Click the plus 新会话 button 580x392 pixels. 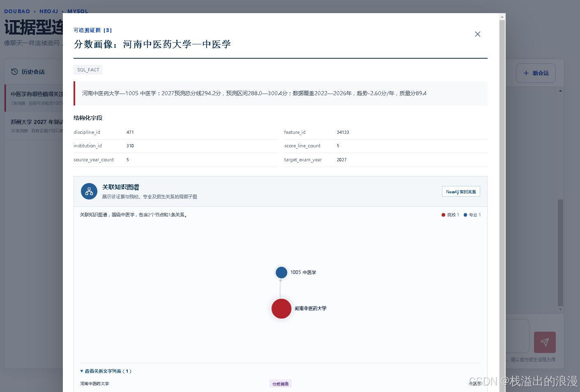[x=536, y=73]
